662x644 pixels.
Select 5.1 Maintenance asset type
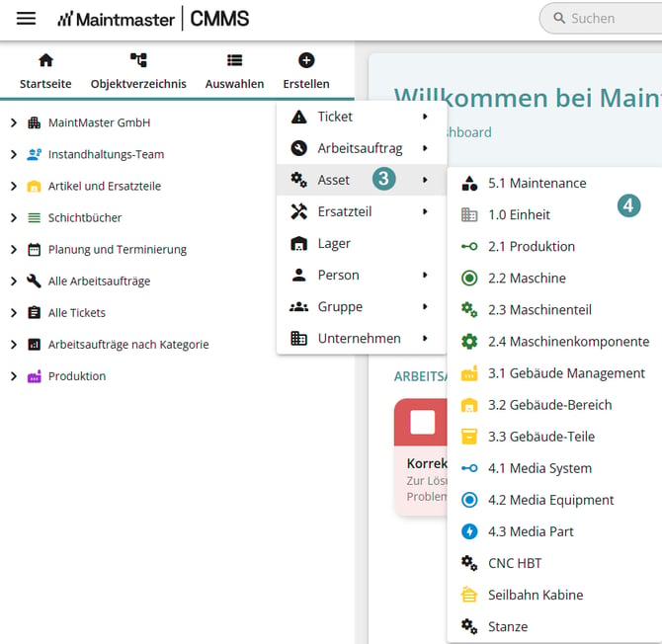554,183
